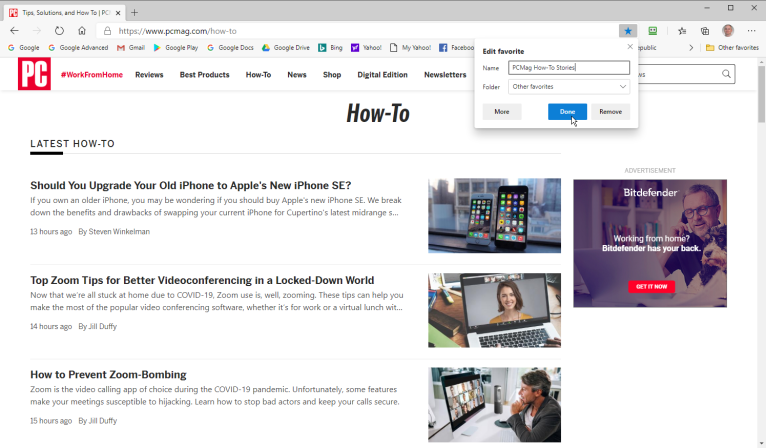This screenshot has height=448, width=766.
Task: Open the Reviews menu item
Action: point(149,75)
